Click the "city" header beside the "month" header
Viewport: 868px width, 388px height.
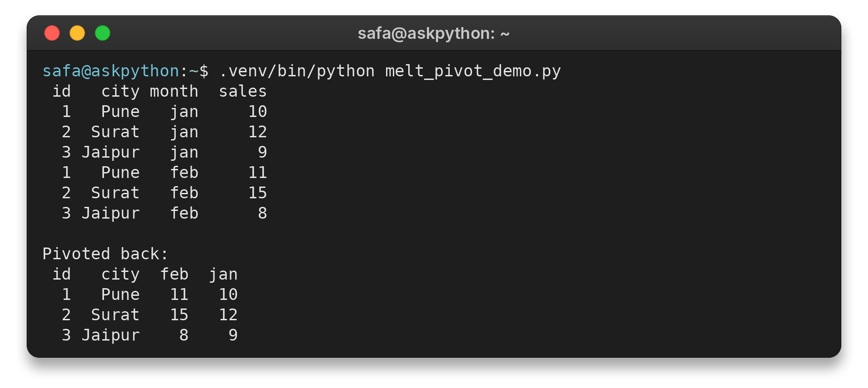pos(120,91)
